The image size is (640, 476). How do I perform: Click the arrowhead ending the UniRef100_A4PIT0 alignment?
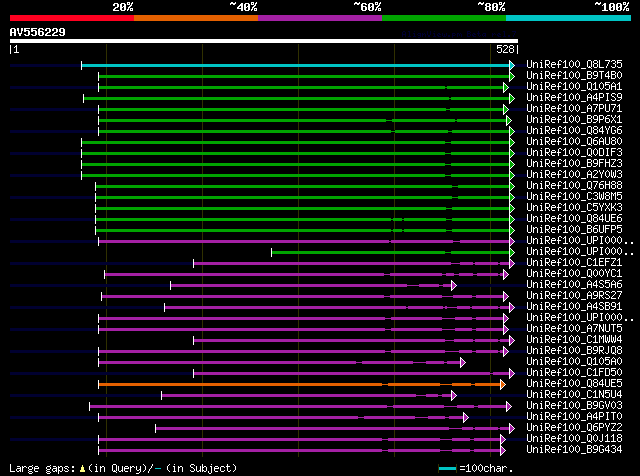[466, 418]
